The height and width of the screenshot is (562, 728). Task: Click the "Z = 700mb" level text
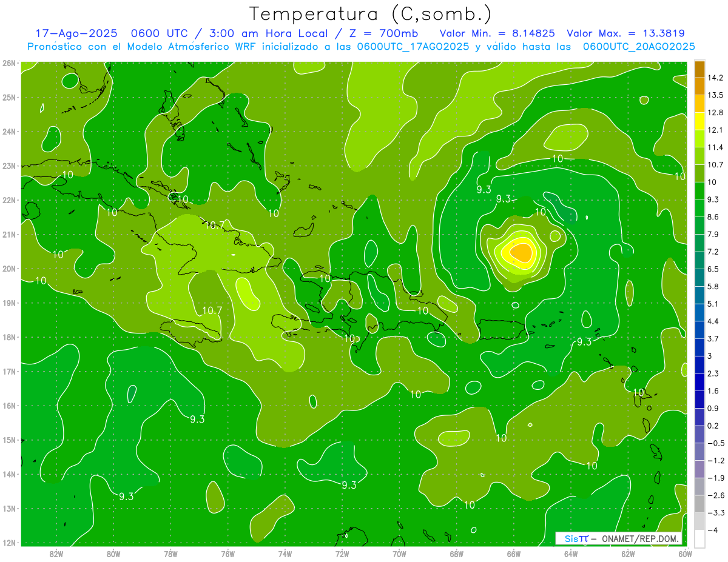coord(383,33)
